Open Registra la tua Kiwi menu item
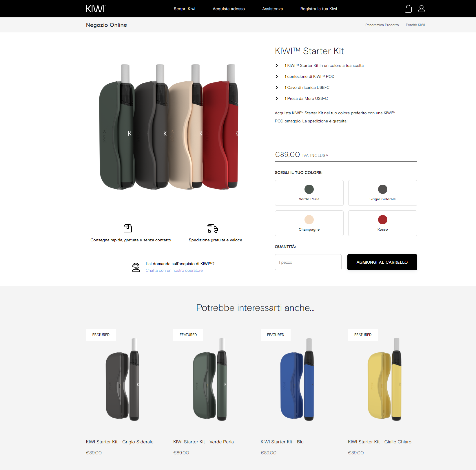476x470 pixels. click(319, 9)
